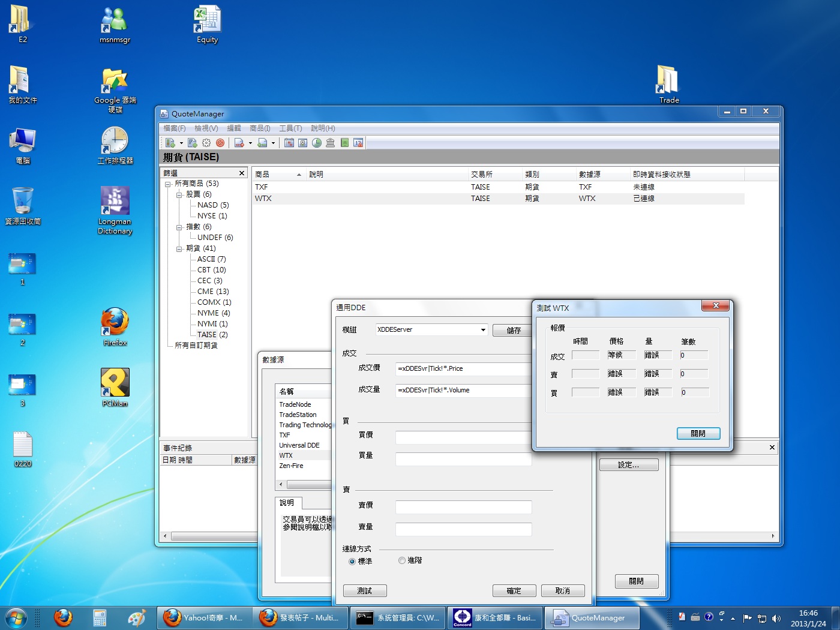Image resolution: width=840 pixels, height=630 pixels.
Task: Click the import toolbar icon with green arrow
Action: pyautogui.click(x=262, y=143)
